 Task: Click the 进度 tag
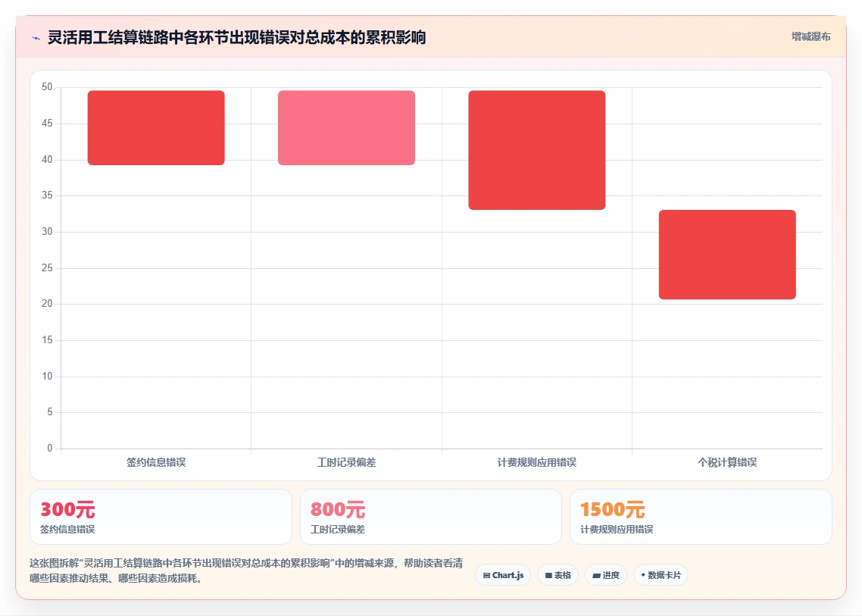606,575
